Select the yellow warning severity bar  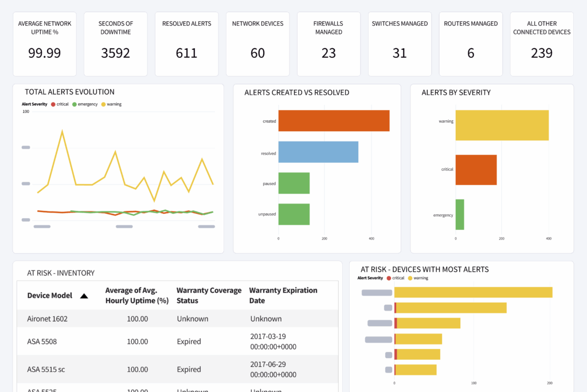pyautogui.click(x=502, y=125)
